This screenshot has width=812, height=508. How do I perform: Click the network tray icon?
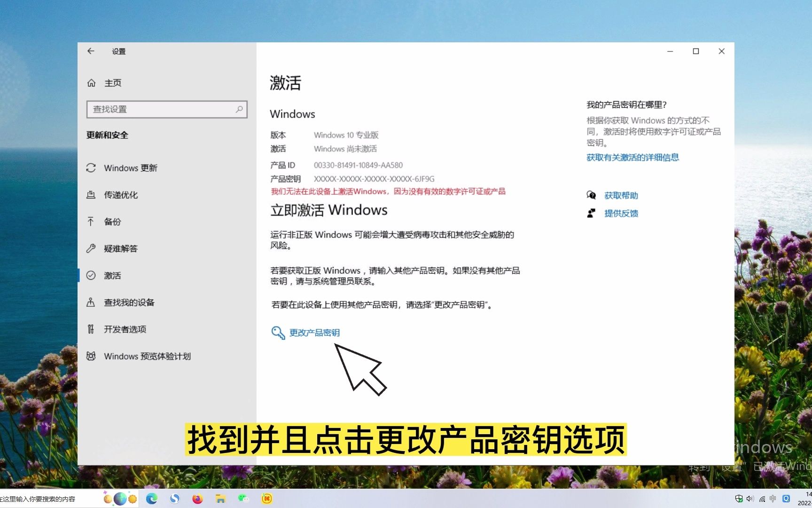click(762, 499)
